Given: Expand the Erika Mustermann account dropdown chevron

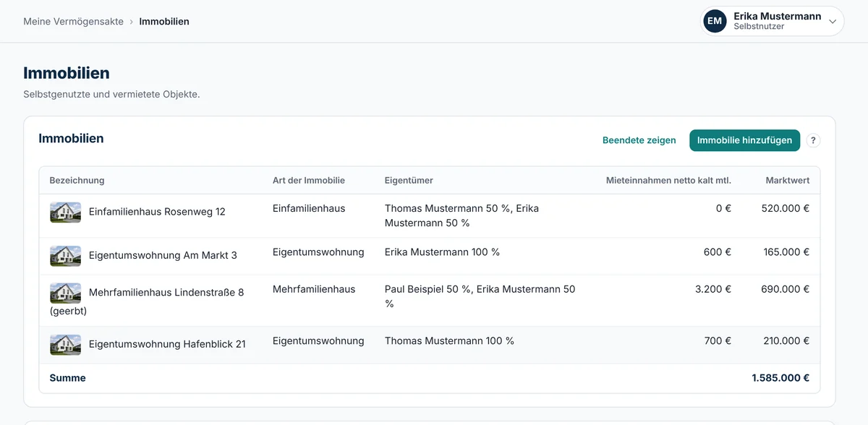Looking at the screenshot, I should [x=833, y=22].
